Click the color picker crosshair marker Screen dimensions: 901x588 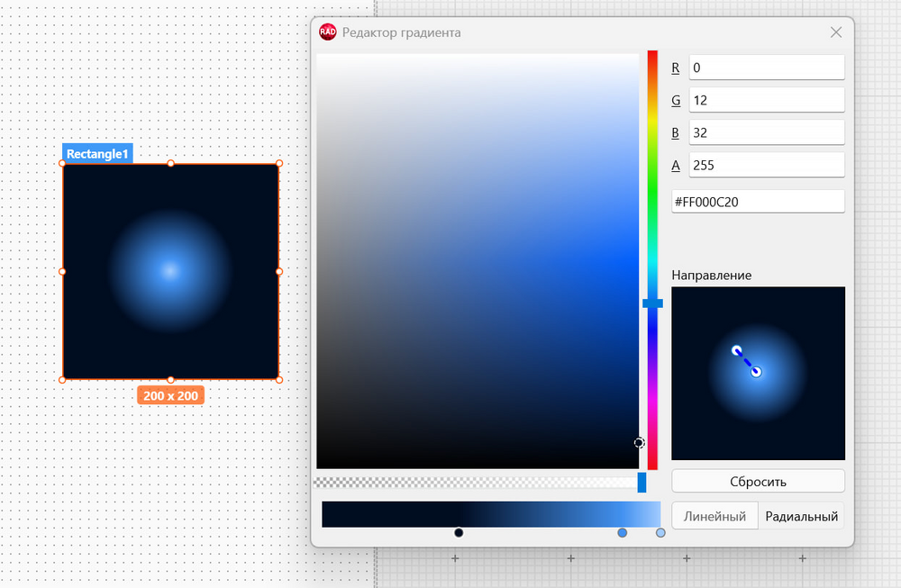[x=639, y=443]
